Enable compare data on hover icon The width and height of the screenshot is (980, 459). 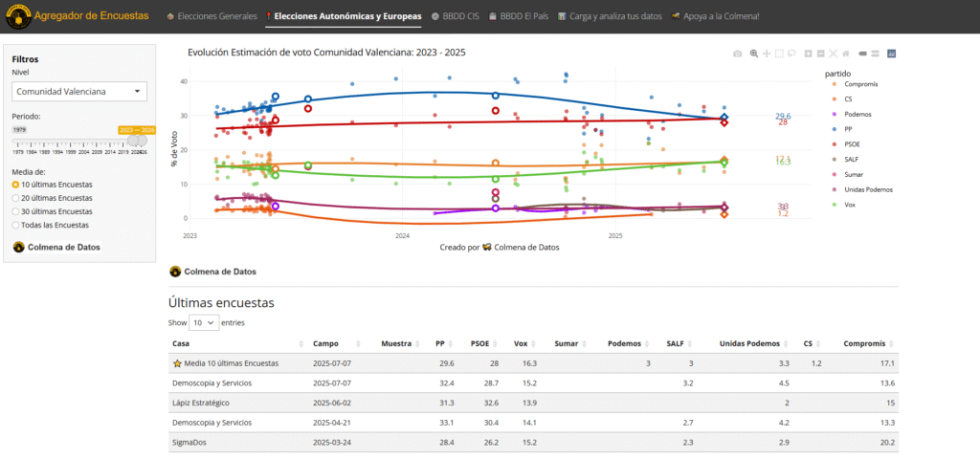pos(876,54)
